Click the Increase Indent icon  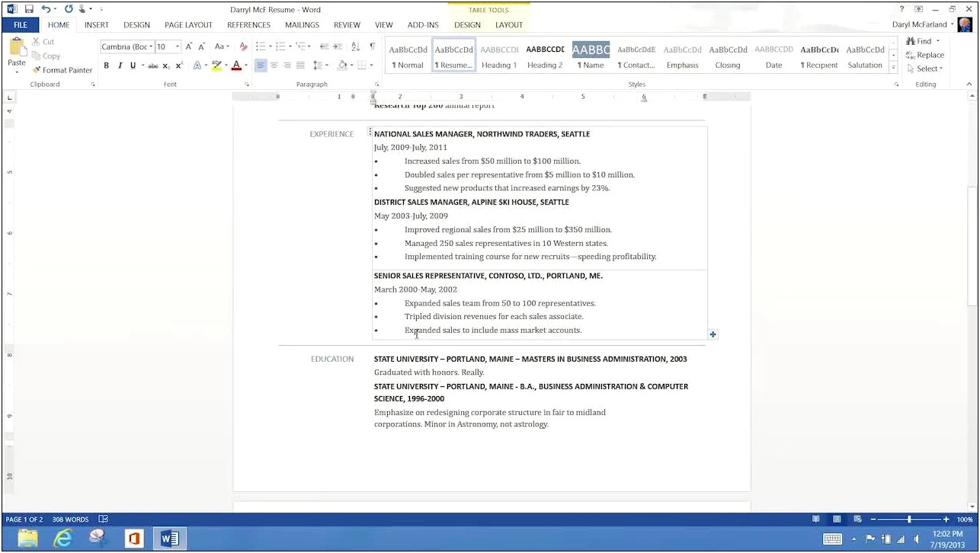point(339,46)
